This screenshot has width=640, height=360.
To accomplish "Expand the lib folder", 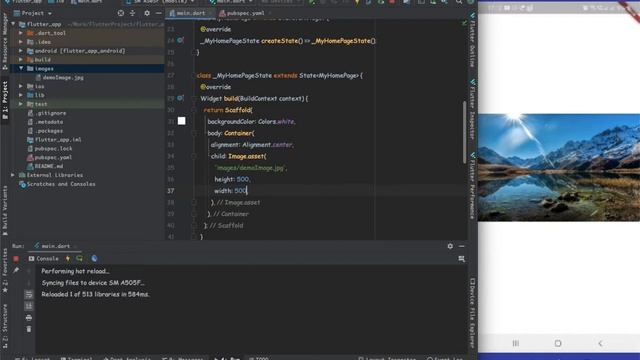I will [21, 95].
